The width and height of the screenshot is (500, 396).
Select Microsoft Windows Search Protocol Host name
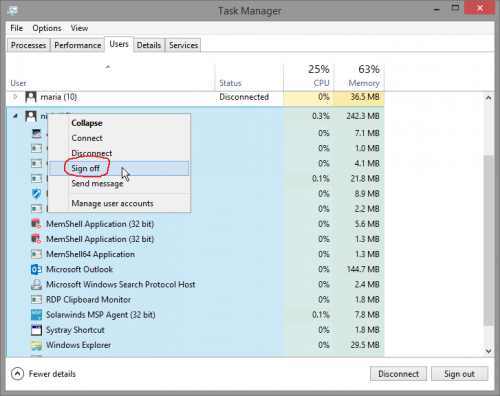click(121, 285)
